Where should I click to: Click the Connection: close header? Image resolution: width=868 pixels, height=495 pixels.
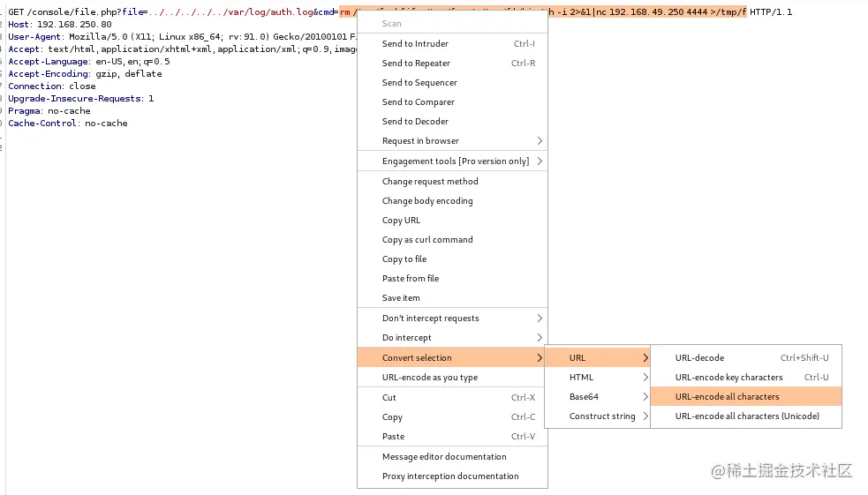coord(51,86)
